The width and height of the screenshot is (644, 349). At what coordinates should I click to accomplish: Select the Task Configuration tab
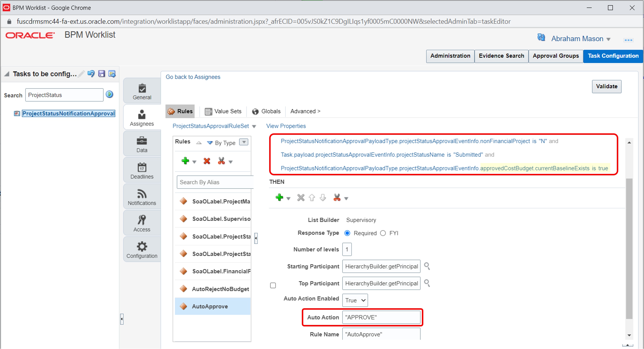(613, 56)
